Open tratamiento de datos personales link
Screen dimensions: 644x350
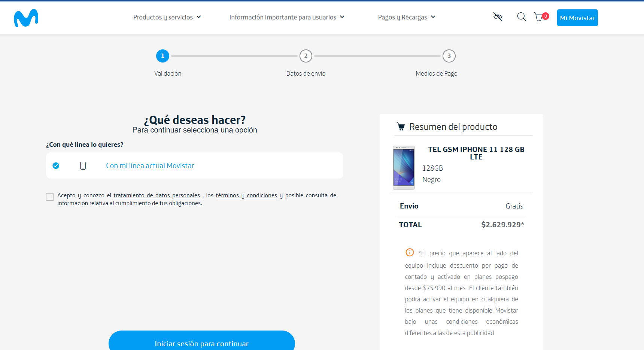tap(157, 195)
